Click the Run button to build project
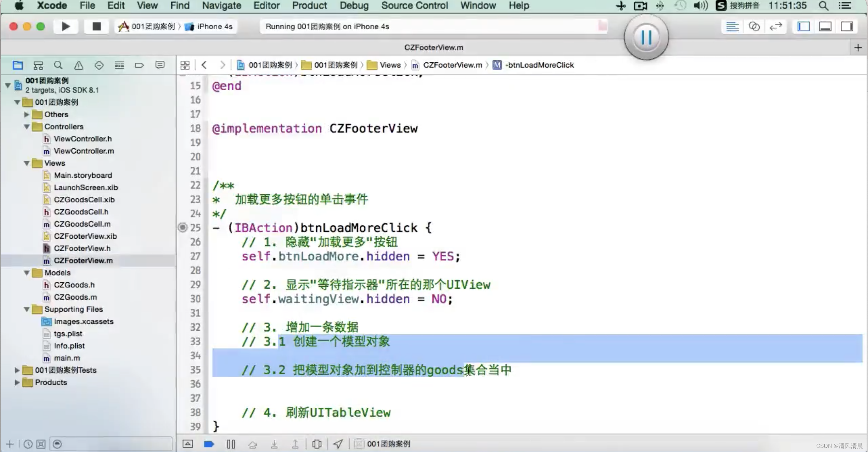 point(65,26)
